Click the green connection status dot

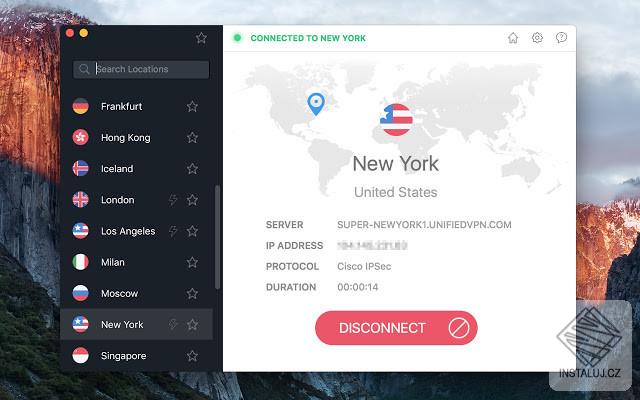(x=237, y=38)
